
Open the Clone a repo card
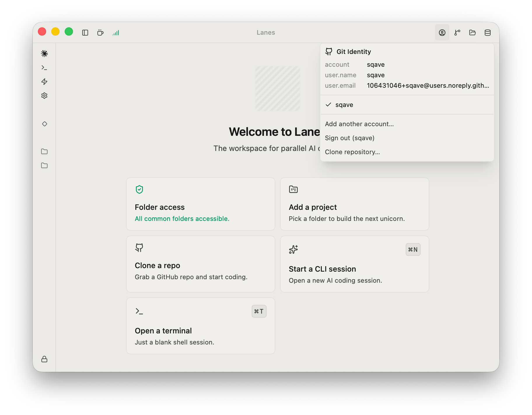201,264
